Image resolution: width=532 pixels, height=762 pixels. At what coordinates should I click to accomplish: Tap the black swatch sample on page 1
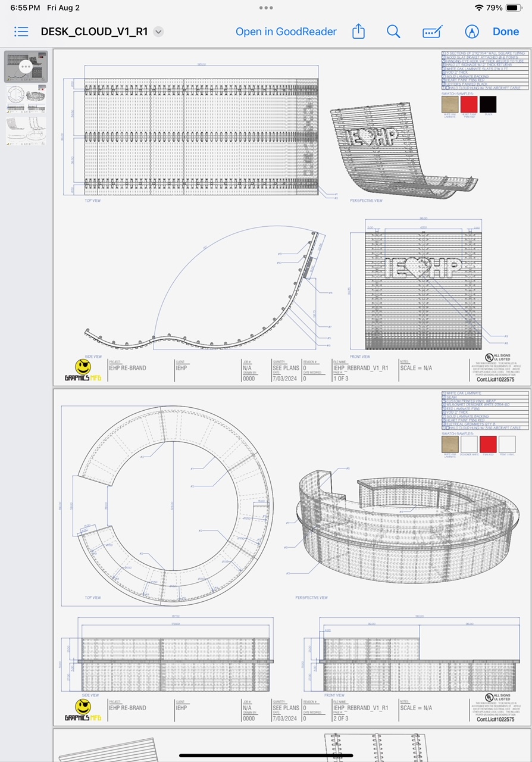488,104
